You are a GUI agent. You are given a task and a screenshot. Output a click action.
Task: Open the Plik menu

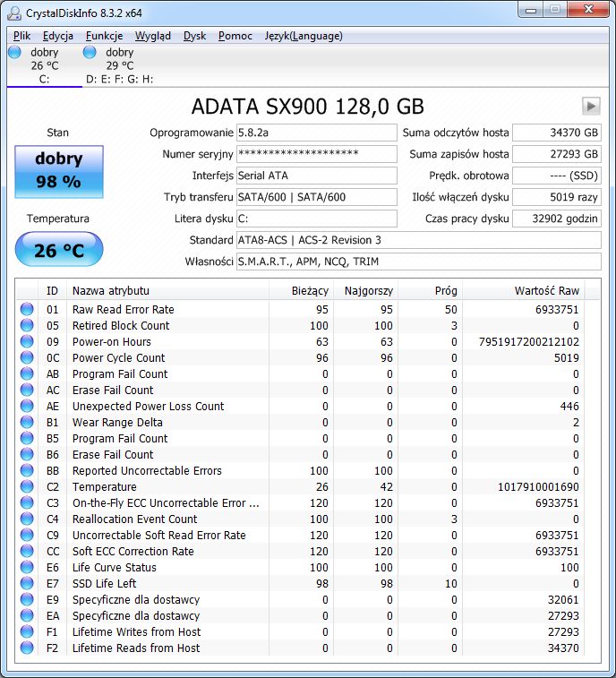click(x=22, y=36)
